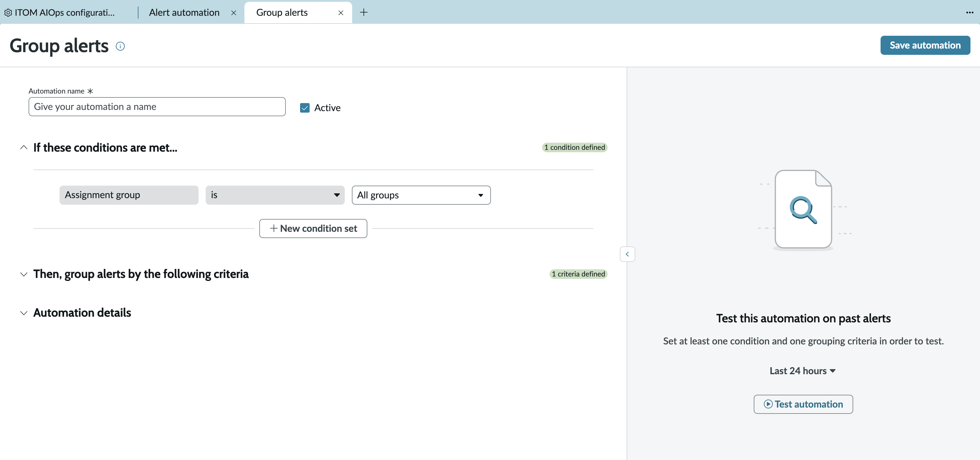The height and width of the screenshot is (460, 980).
Task: Collapse the test panel with arrow icon
Action: pos(627,254)
